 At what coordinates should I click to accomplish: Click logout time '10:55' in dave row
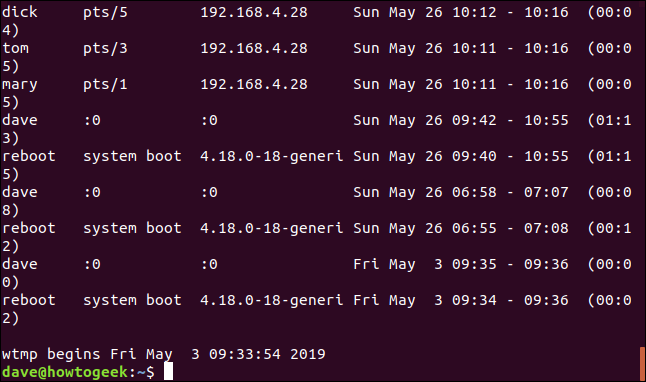point(546,120)
